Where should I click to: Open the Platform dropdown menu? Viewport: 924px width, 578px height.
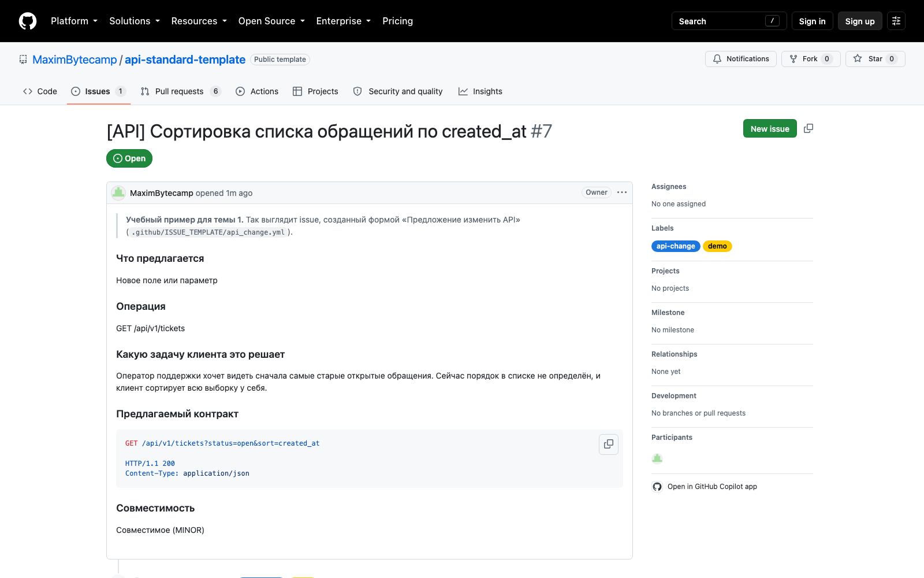74,21
